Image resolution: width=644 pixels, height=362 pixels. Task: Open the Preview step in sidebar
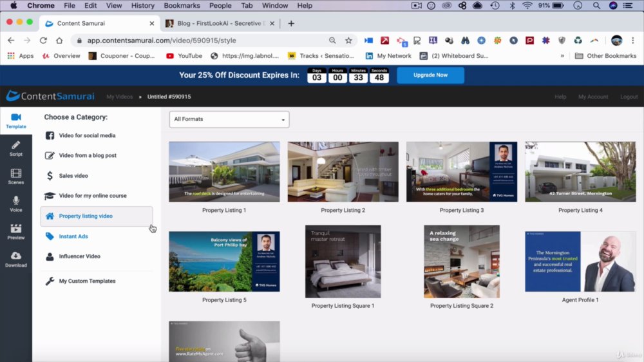point(16,231)
